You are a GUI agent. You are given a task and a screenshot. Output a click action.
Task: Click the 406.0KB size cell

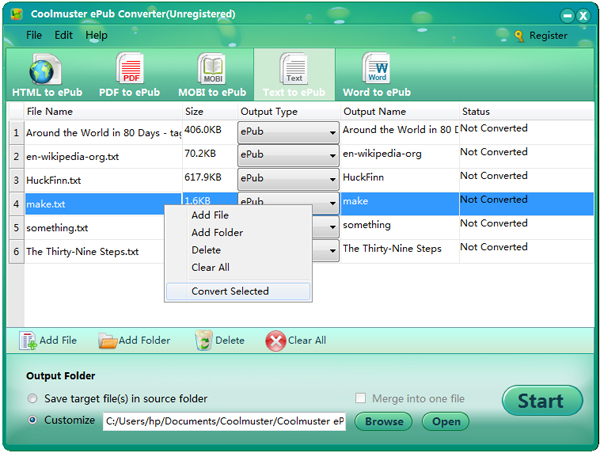(x=210, y=132)
